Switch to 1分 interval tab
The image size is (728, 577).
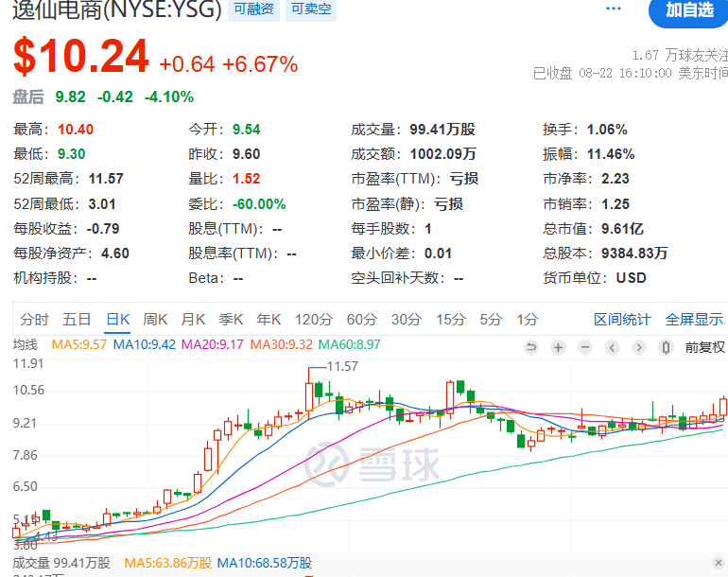pos(528,320)
